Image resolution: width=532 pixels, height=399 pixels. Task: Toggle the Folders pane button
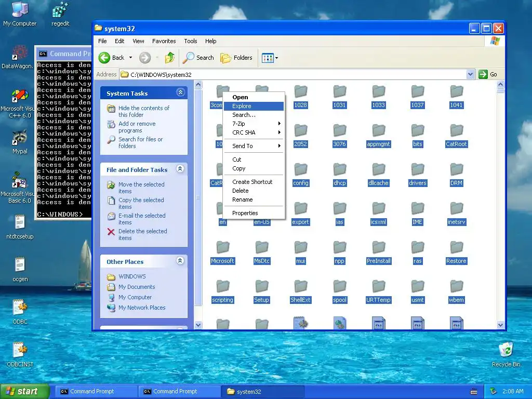click(x=236, y=58)
